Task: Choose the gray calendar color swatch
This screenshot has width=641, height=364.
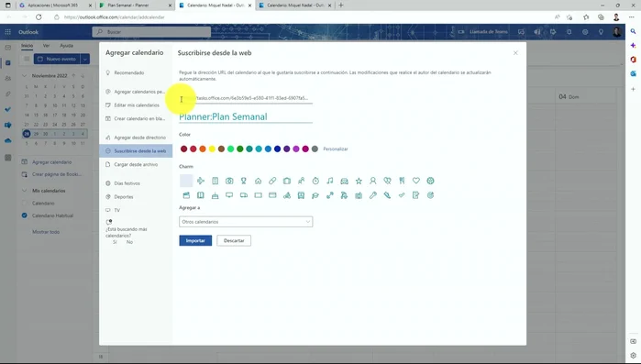Action: point(315,149)
